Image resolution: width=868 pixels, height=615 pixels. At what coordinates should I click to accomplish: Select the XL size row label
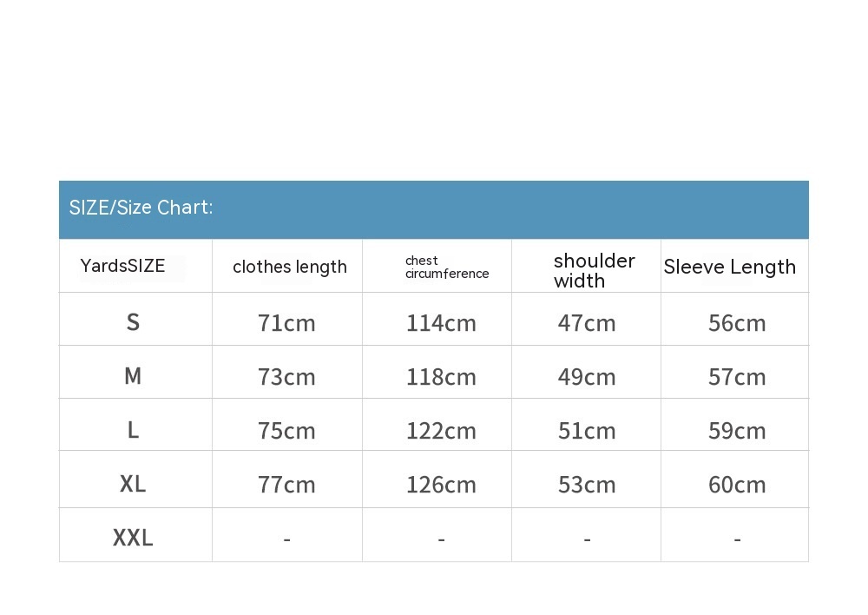133,484
